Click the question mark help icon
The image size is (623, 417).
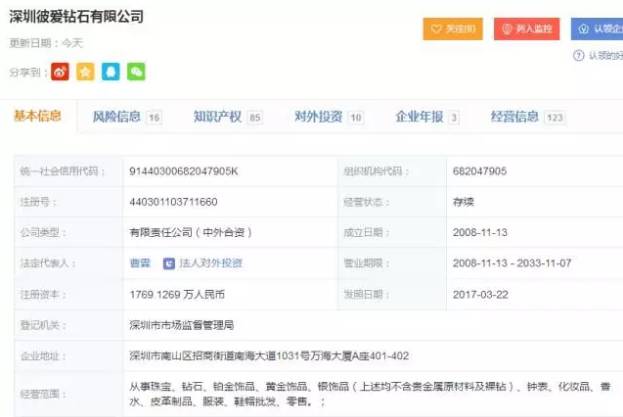tap(578, 56)
